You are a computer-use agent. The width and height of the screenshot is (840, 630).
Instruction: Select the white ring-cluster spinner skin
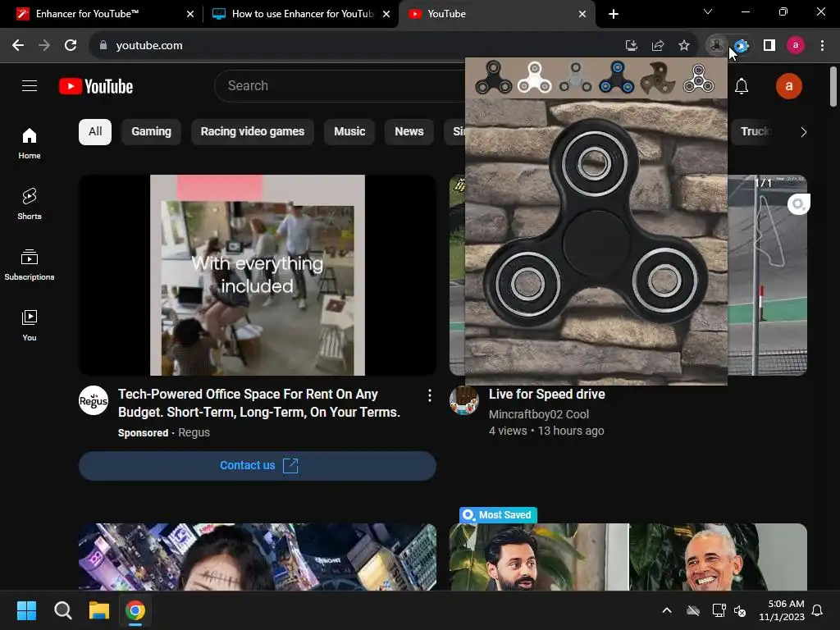pos(699,78)
